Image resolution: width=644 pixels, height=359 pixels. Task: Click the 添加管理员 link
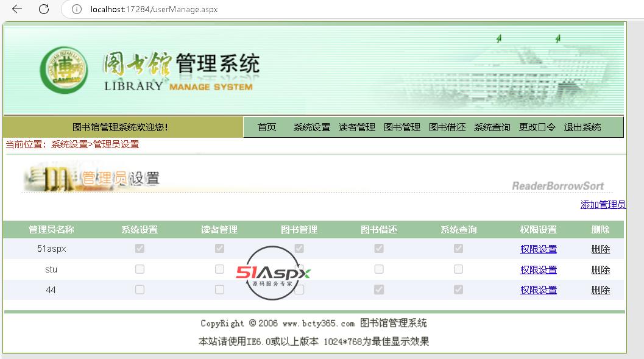click(x=603, y=205)
